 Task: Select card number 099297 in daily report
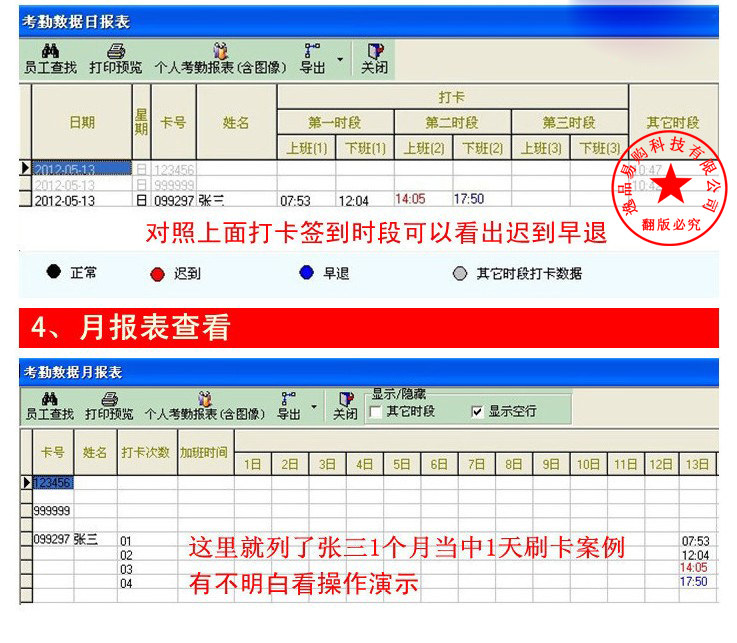click(174, 201)
